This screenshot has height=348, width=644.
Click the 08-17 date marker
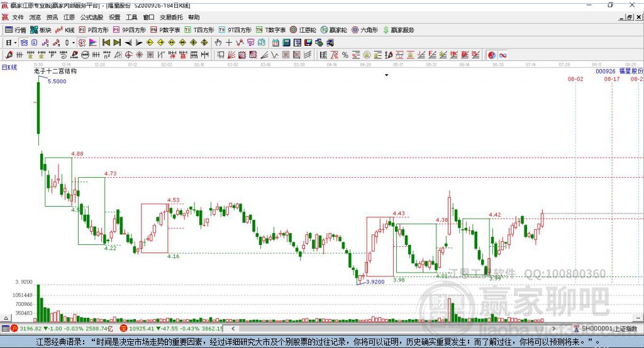[612, 79]
